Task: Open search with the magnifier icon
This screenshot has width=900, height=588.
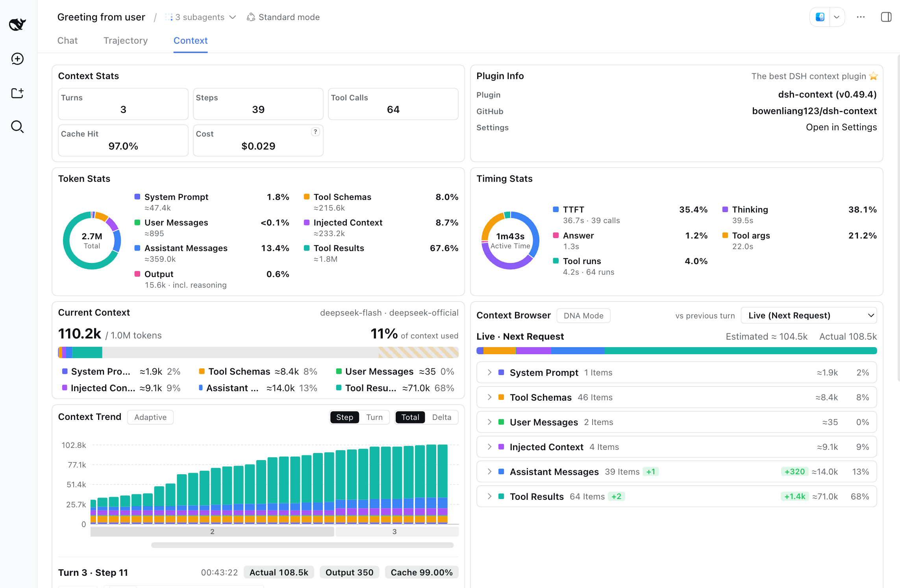Action: pos(17,127)
